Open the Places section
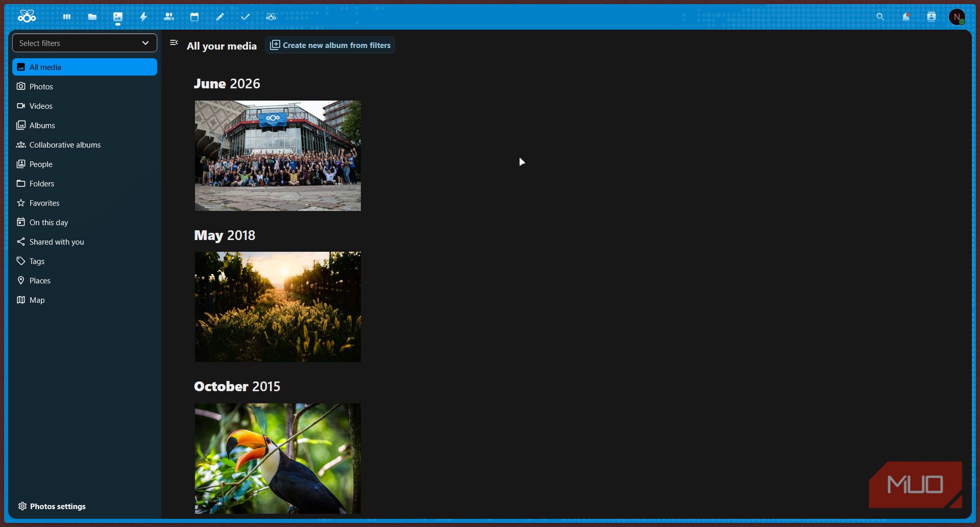980x527 pixels. (x=85, y=280)
